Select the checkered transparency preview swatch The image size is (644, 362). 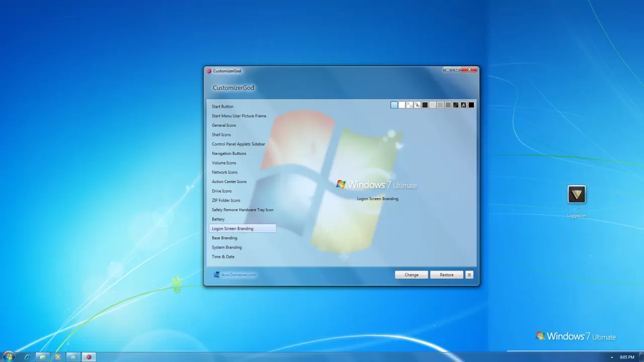(x=409, y=105)
